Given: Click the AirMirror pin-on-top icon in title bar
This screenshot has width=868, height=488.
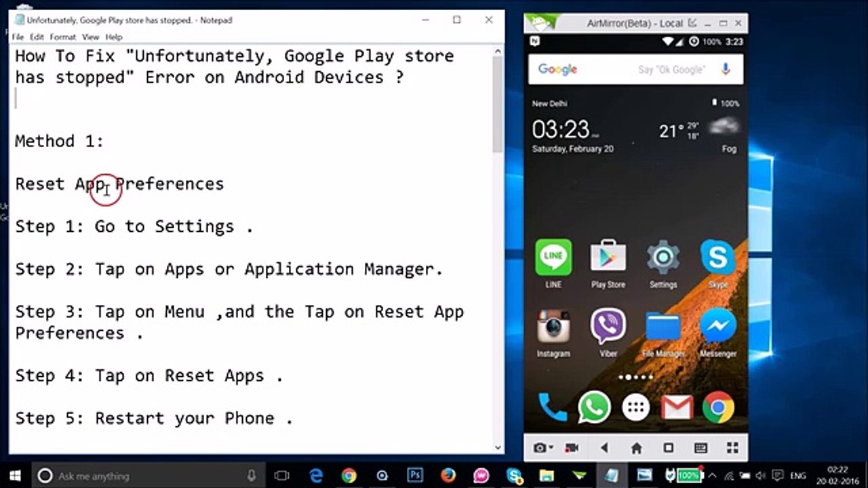Looking at the screenshot, I should pyautogui.click(x=692, y=23).
